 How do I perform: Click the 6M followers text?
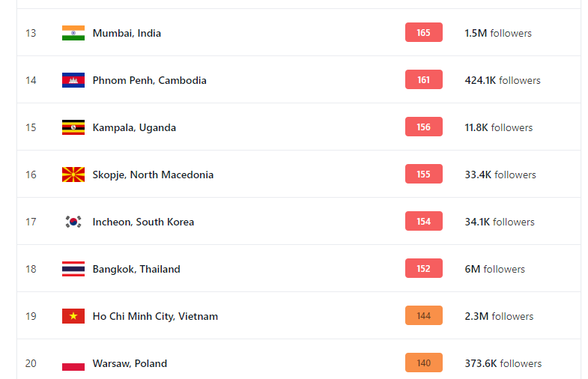click(x=494, y=269)
